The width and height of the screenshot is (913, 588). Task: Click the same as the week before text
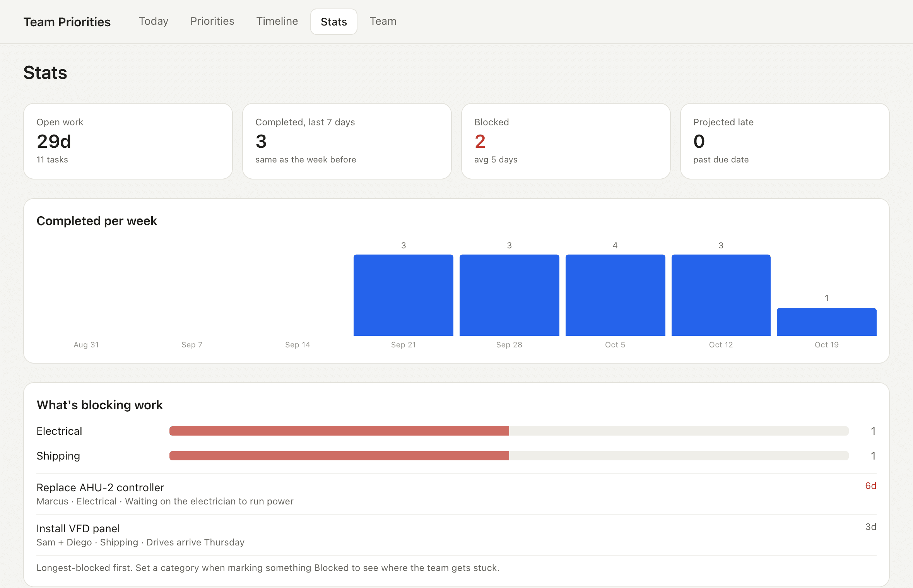coord(306,160)
